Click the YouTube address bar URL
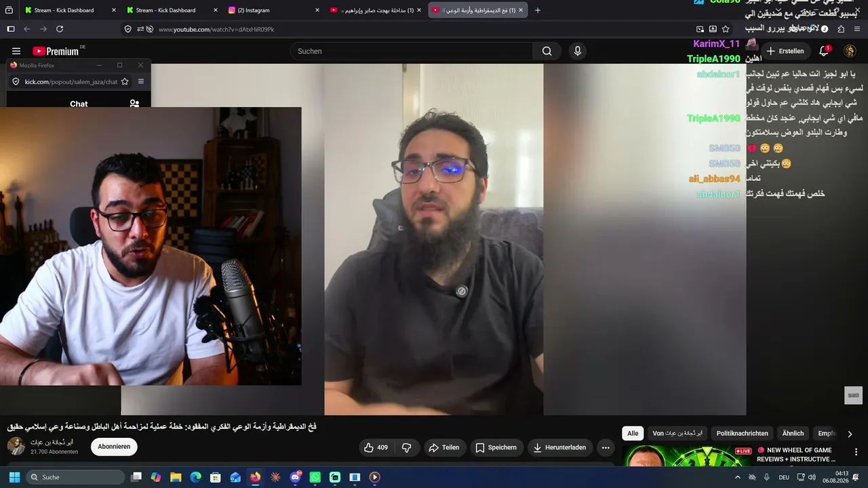 [216, 29]
